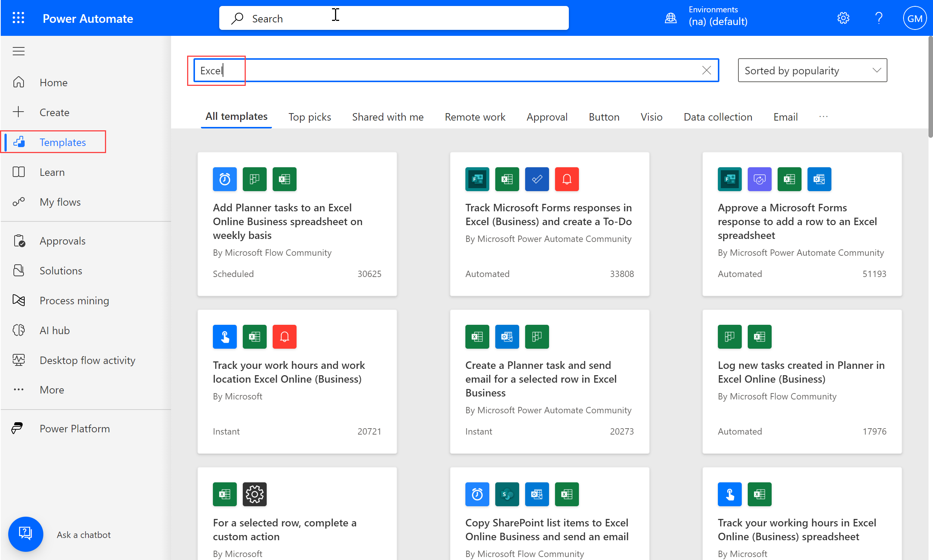Expand More in the sidebar
The height and width of the screenshot is (560, 933).
coord(52,389)
